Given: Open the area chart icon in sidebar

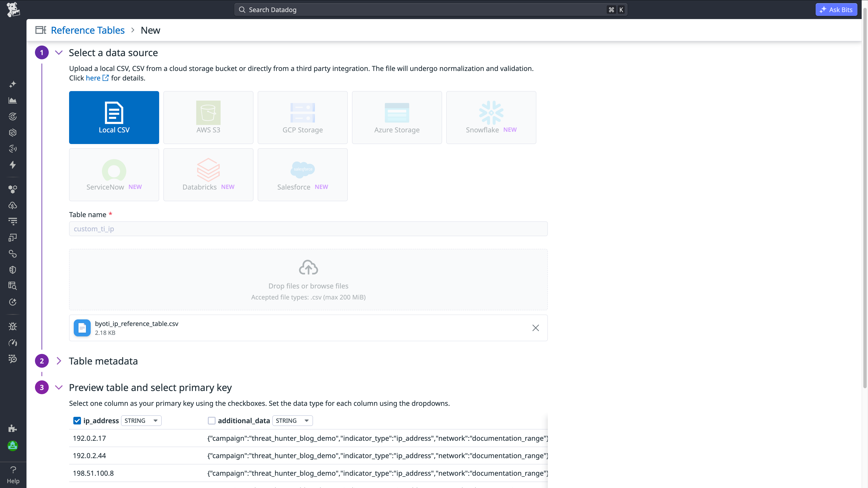Looking at the screenshot, I should point(13,100).
